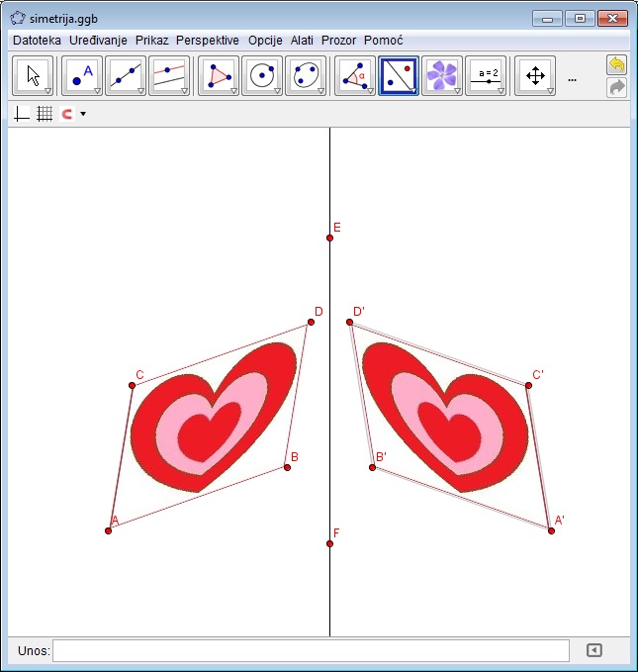Image resolution: width=638 pixels, height=672 pixels.
Task: Select point F on the vertical line
Action: (329, 544)
